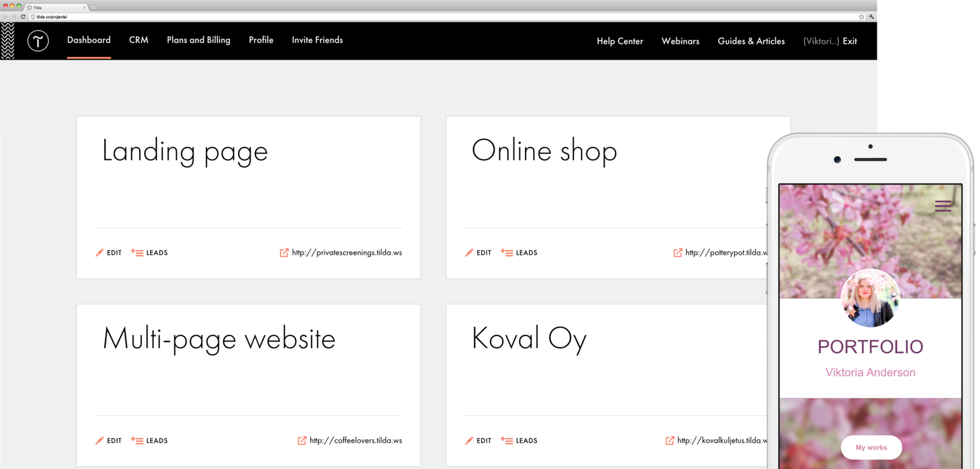Bookmark page with browser star icon
Screen dimensions: 980x469
pos(861,17)
